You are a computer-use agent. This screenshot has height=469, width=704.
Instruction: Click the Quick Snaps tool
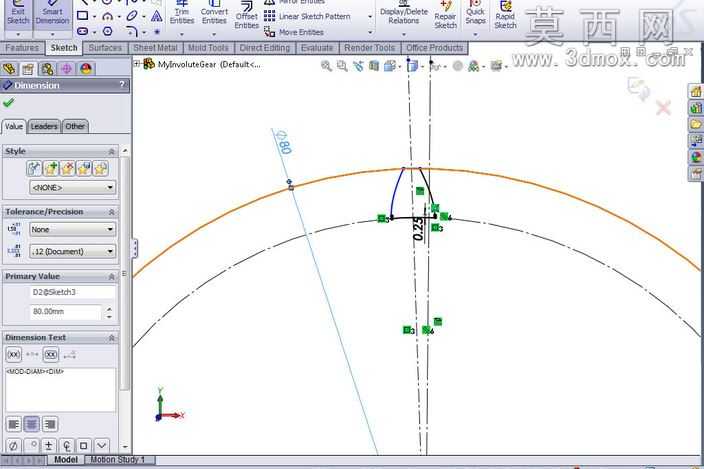(475, 14)
